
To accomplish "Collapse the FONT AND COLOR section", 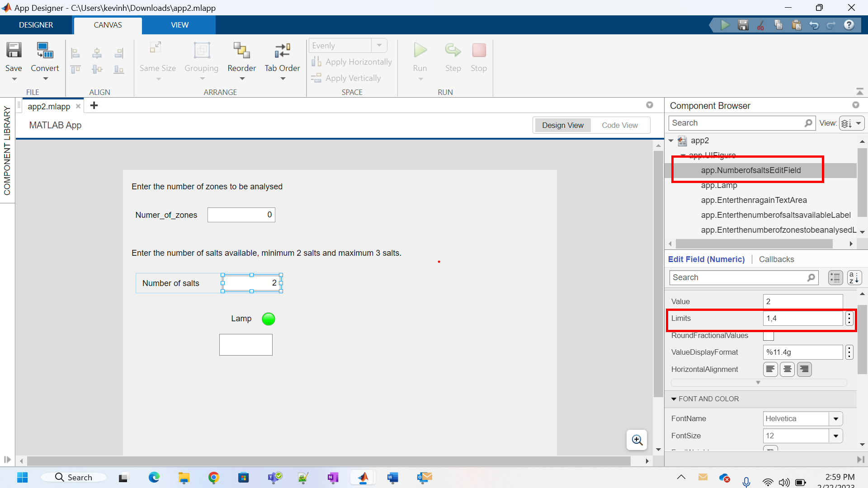I will coord(674,399).
